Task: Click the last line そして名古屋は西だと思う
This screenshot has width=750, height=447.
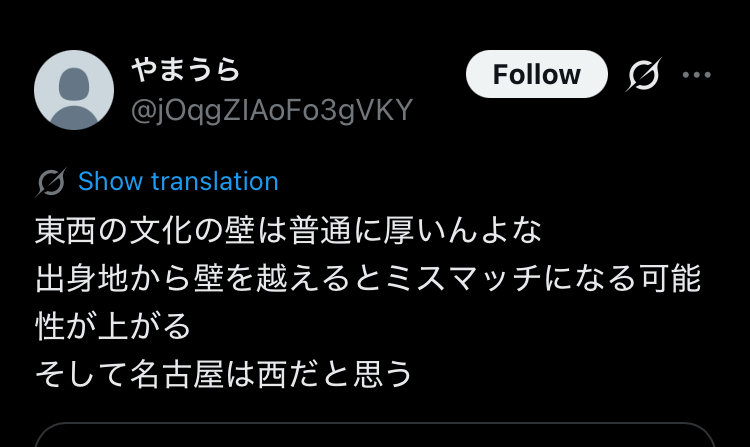Action: click(224, 374)
